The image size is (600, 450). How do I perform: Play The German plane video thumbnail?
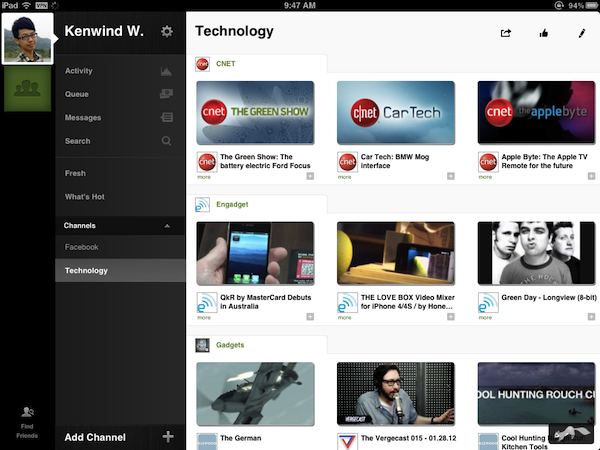[x=255, y=394]
